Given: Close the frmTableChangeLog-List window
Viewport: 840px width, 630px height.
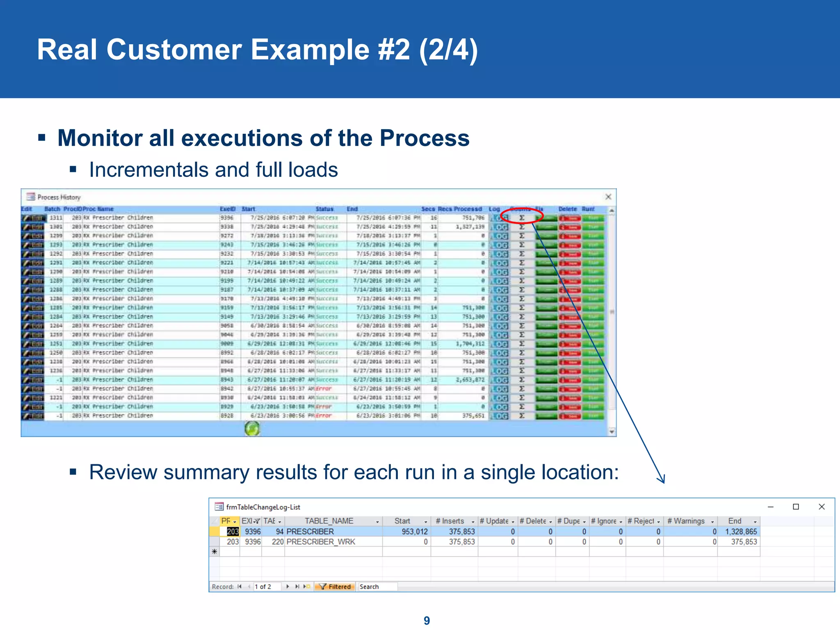Looking at the screenshot, I should coord(822,507).
